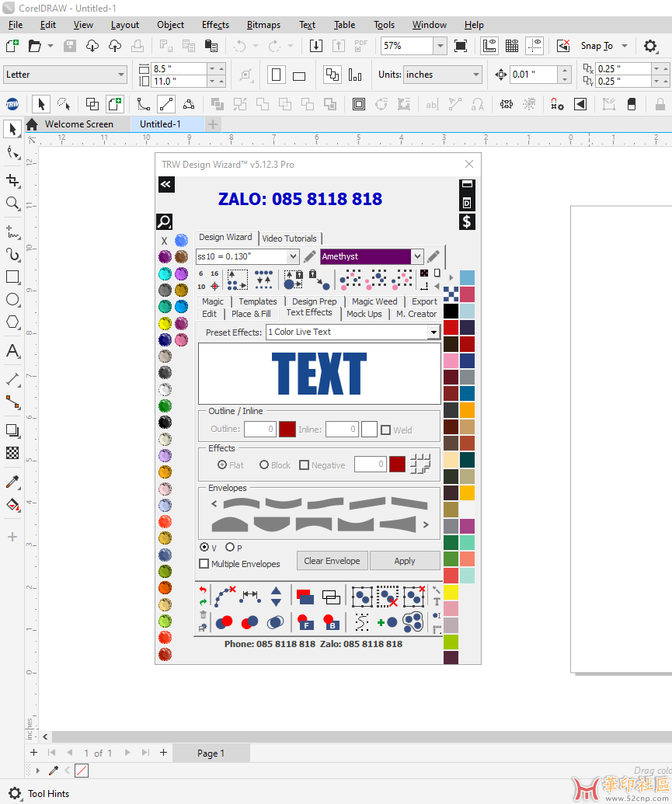The width and height of the screenshot is (672, 804).
Task: Select the V envelope radio button
Action: click(x=204, y=547)
